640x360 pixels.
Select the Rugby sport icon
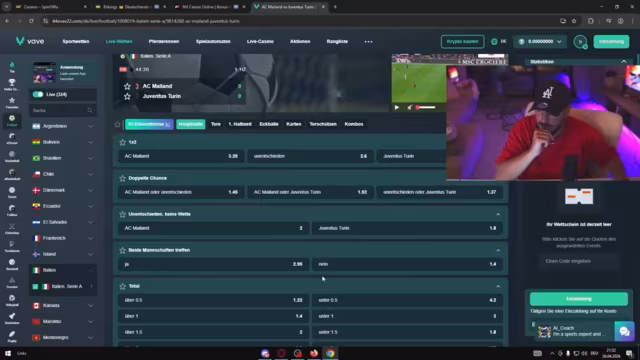12,334
